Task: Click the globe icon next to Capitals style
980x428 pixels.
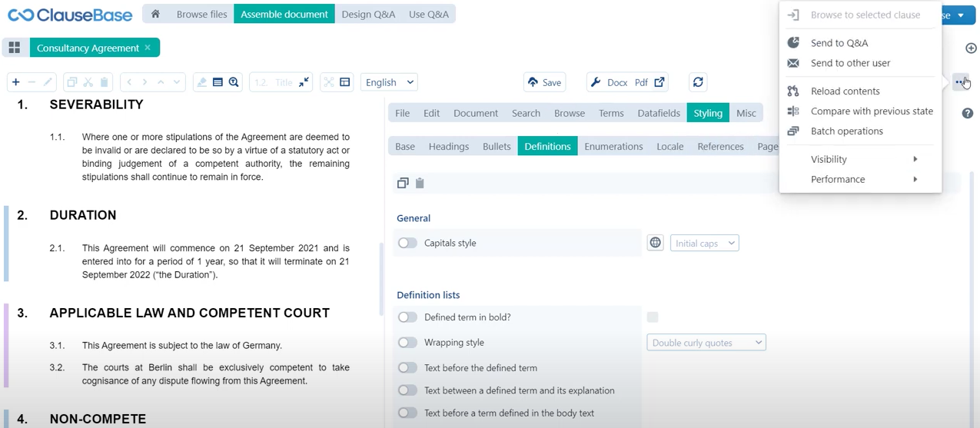Action: coord(655,243)
